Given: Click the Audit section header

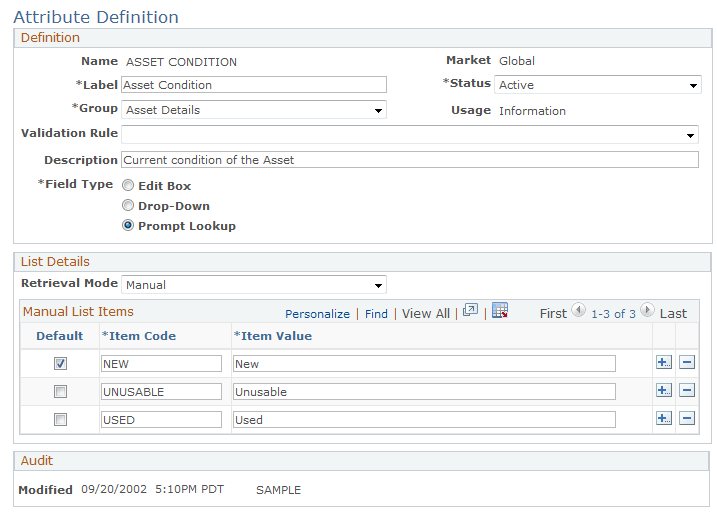Looking at the screenshot, I should [37, 460].
